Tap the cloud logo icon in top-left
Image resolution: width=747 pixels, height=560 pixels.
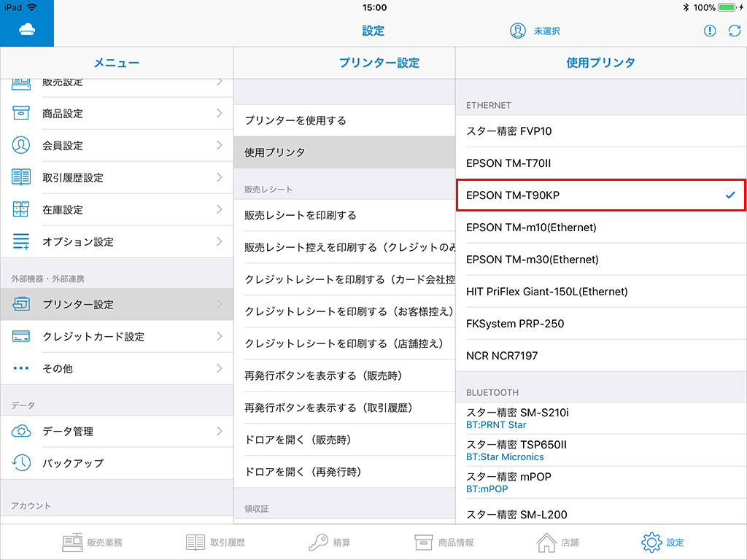pyautogui.click(x=26, y=30)
